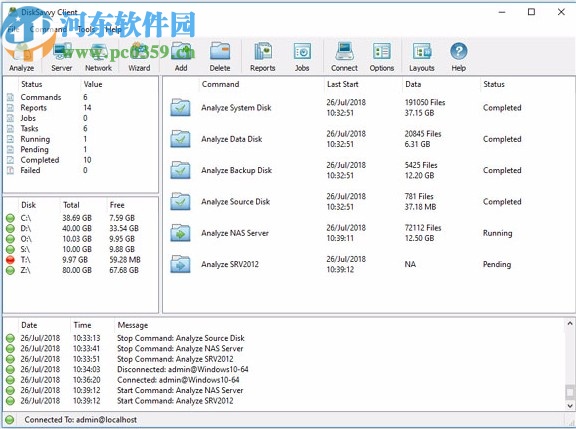Image resolution: width=576 pixels, height=429 pixels.
Task: Click the log scrollbar up arrow
Action: 570,324
